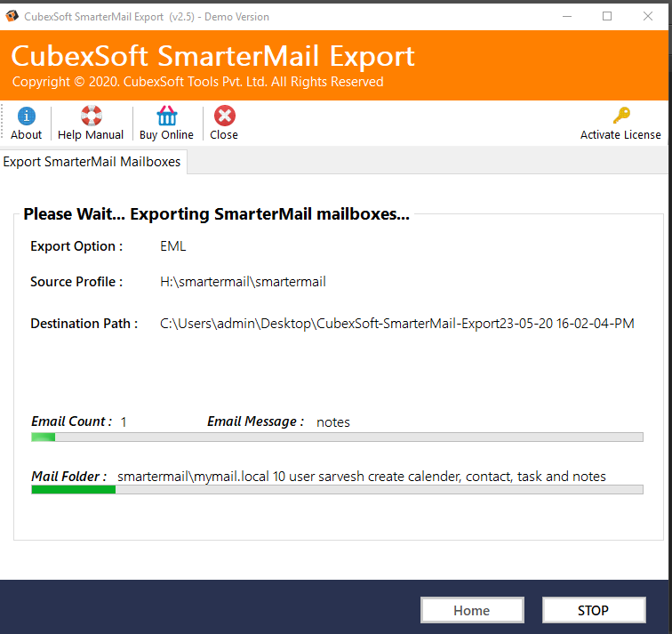Click the Buy Online basket icon

[x=167, y=116]
